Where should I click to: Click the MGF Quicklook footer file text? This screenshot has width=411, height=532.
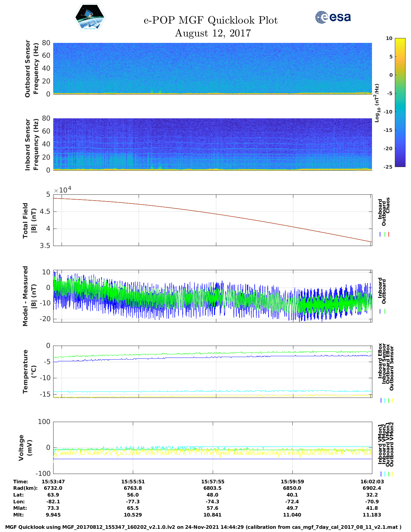point(203,527)
